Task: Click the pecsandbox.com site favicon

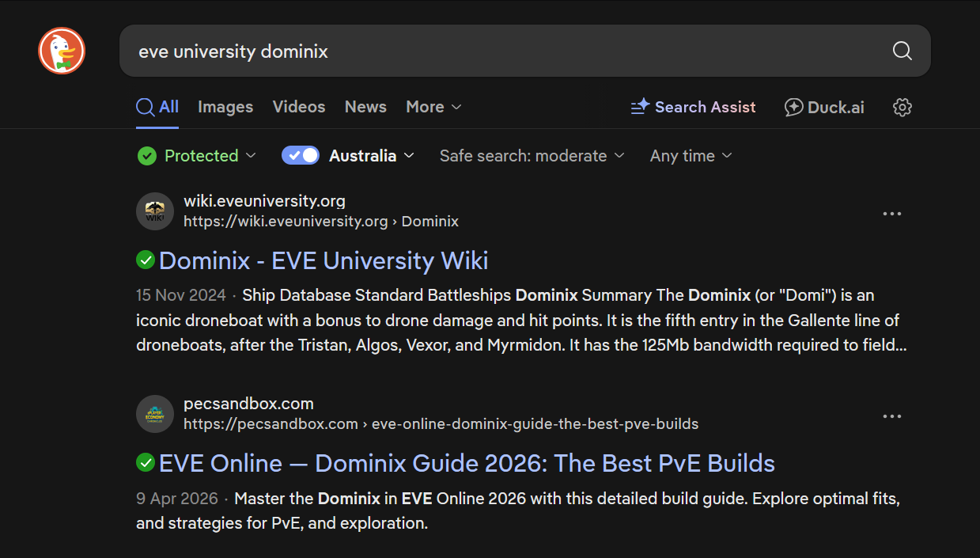Action: click(x=155, y=414)
